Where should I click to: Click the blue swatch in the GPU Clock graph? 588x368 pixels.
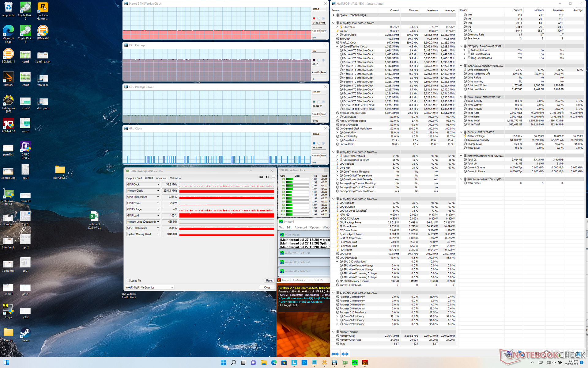pos(314,143)
